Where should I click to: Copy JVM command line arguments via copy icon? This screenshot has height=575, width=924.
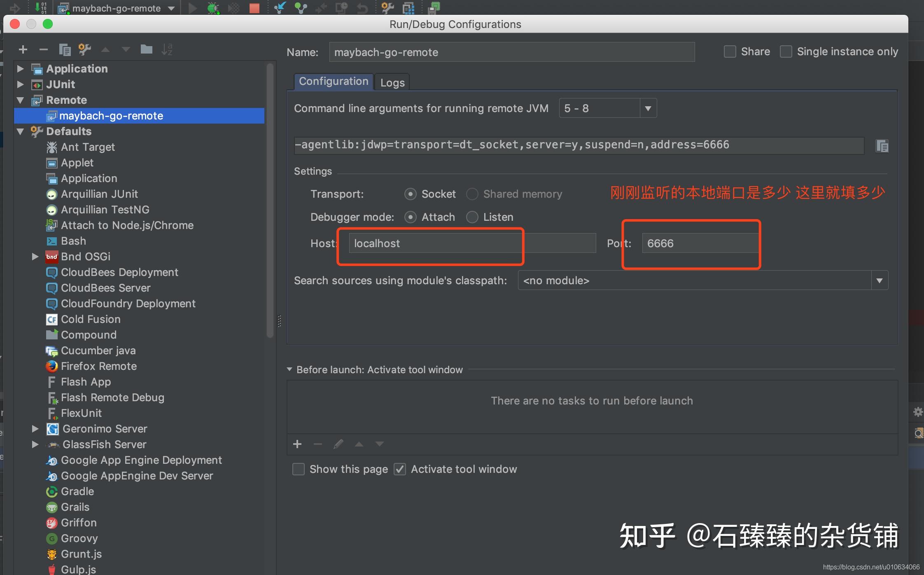(882, 145)
